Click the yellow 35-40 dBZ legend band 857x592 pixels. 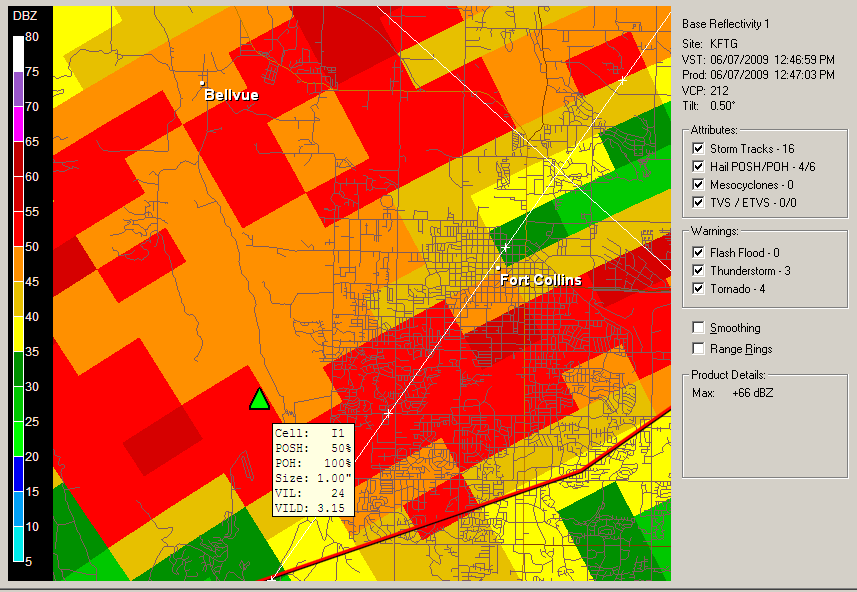click(18, 334)
